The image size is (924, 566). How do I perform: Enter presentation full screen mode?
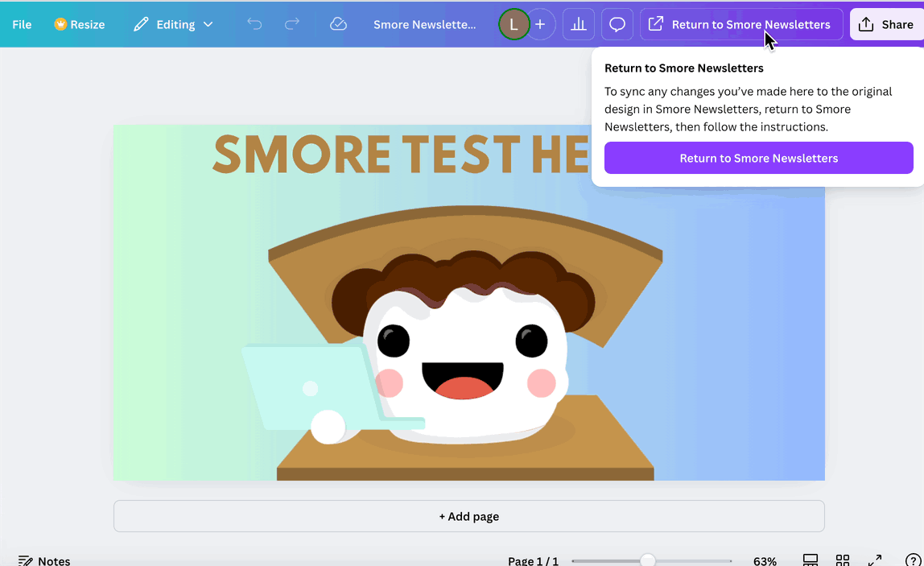[875, 559]
